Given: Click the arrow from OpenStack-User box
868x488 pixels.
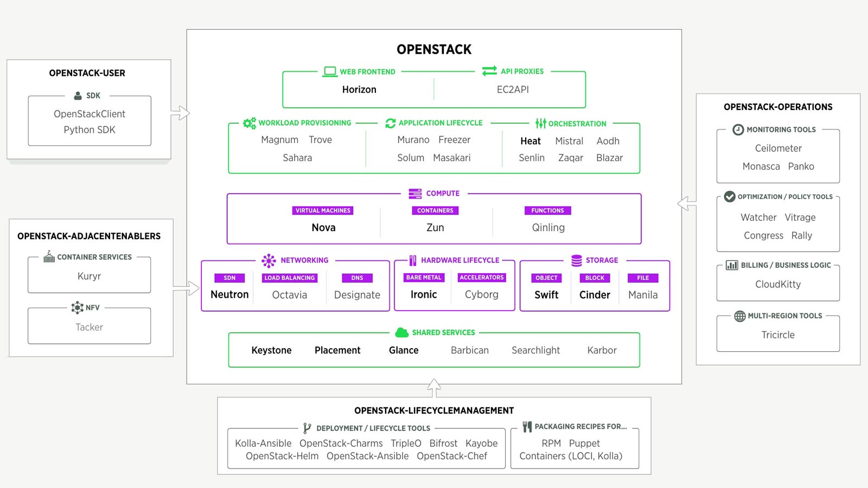Looking at the screenshot, I should [x=180, y=113].
